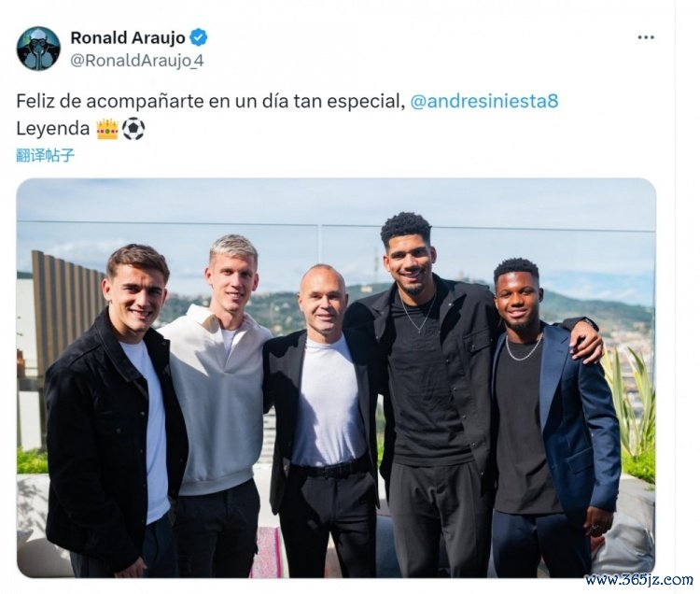Click the crown emoji after Leyenda

click(x=107, y=129)
